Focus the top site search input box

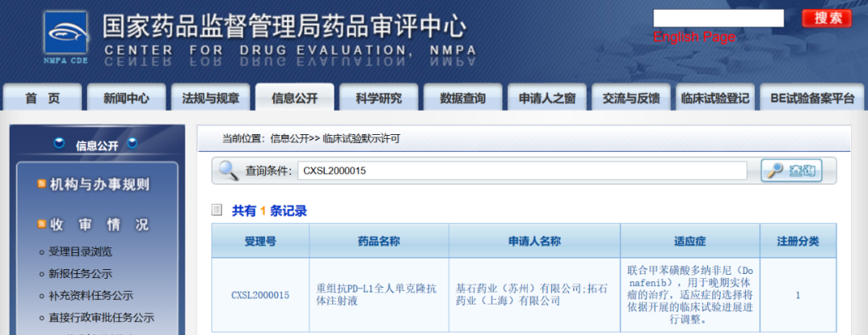click(x=719, y=18)
